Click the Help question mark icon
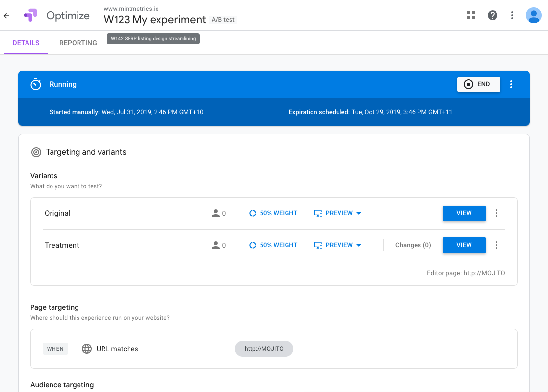This screenshot has width=548, height=392. (x=492, y=15)
